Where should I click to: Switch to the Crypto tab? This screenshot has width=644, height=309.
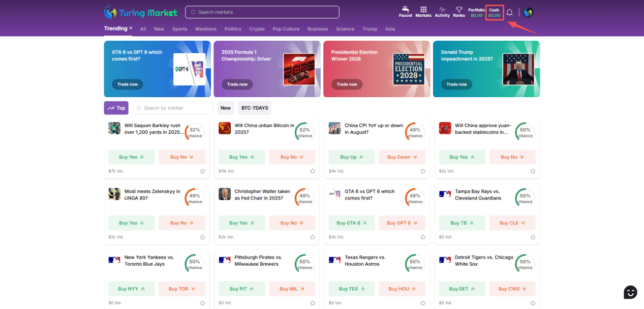(257, 29)
